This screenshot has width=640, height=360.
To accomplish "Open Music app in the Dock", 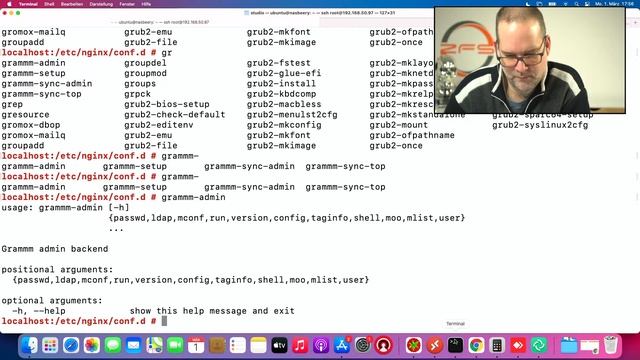I will pyautogui.click(x=300, y=345).
